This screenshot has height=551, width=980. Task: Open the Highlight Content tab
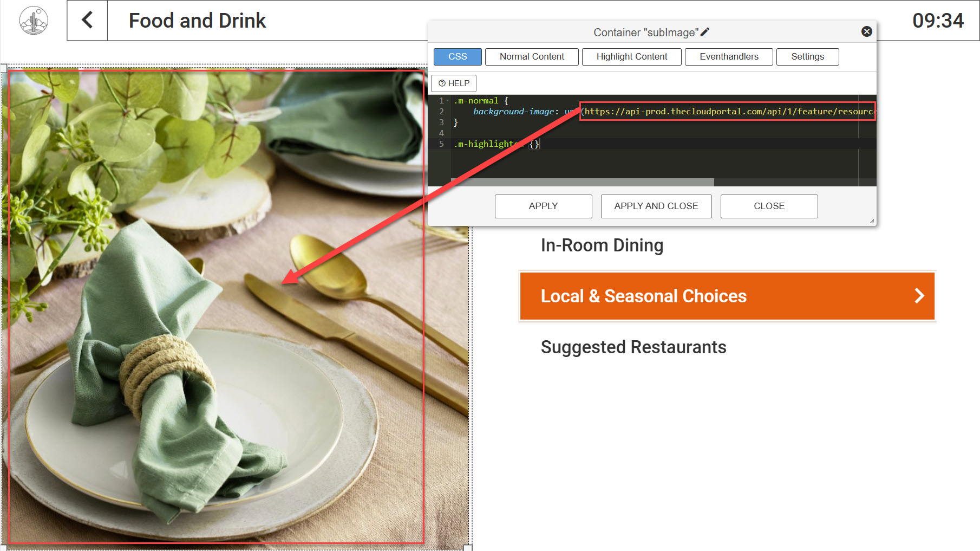click(631, 56)
